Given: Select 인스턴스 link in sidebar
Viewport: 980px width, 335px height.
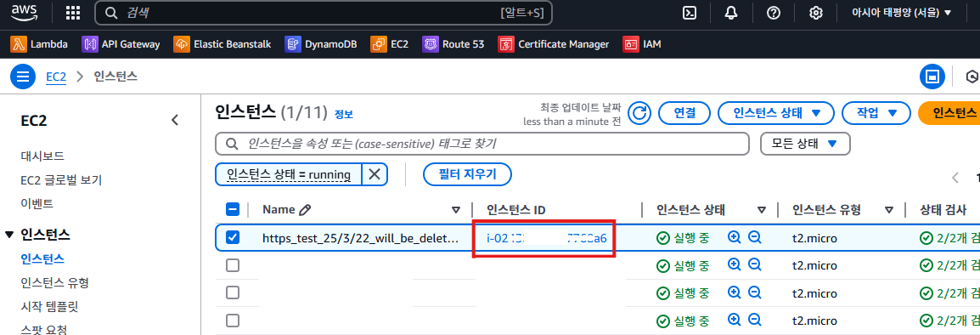Looking at the screenshot, I should 42,258.
